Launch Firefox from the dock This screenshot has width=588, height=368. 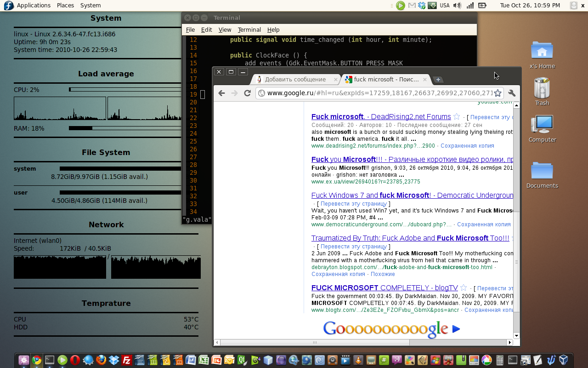coord(101,360)
